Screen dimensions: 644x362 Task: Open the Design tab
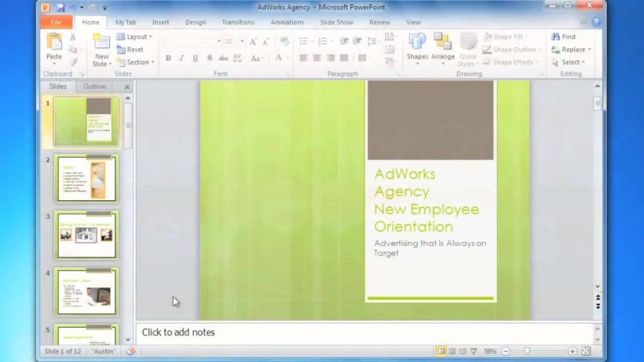(x=196, y=22)
